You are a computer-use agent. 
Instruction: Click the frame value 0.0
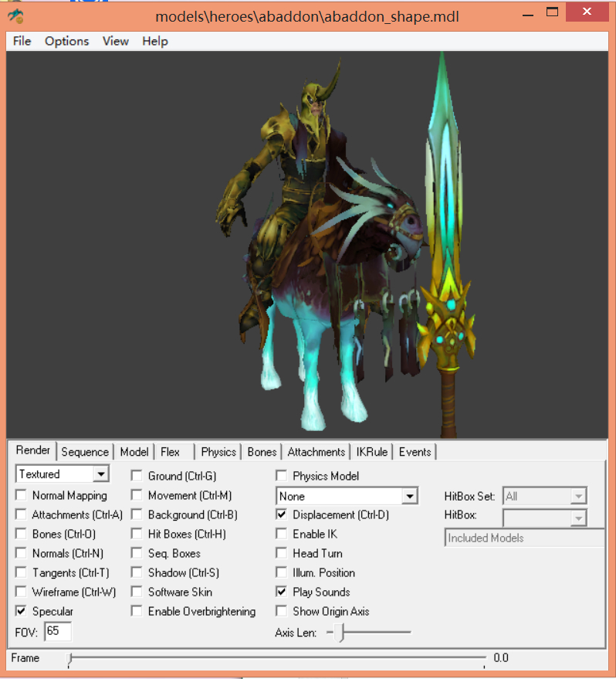point(501,658)
